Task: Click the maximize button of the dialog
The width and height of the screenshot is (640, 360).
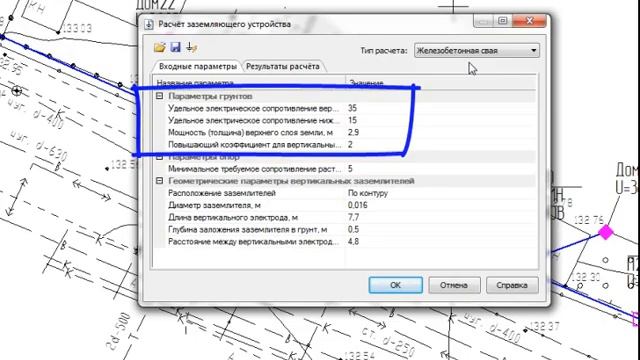Action: click(x=502, y=20)
